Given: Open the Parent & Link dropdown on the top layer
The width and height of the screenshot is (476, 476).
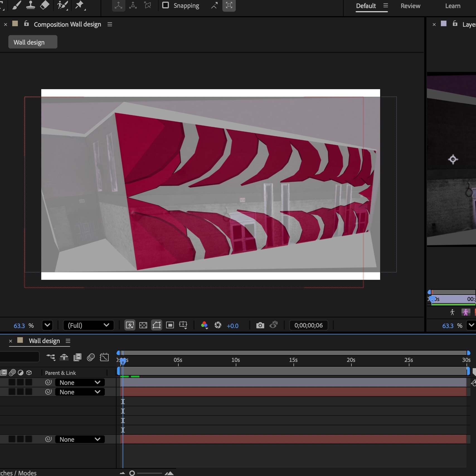Looking at the screenshot, I should [80, 382].
